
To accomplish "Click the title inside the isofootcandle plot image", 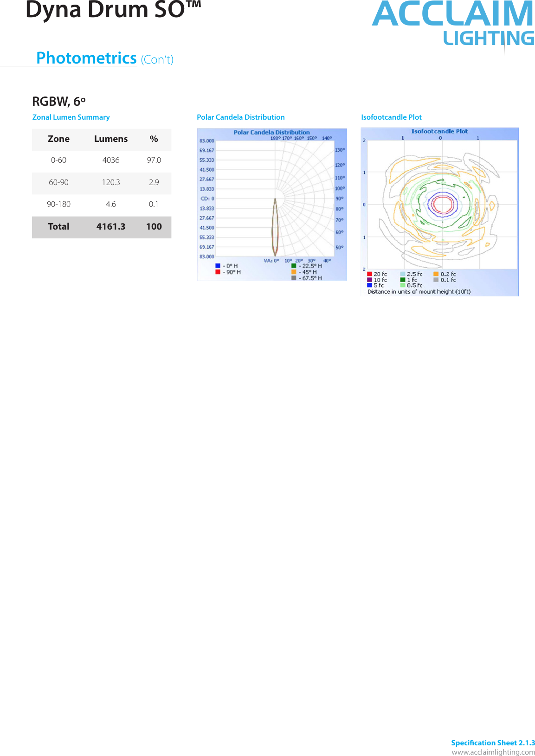I will tap(439, 131).
